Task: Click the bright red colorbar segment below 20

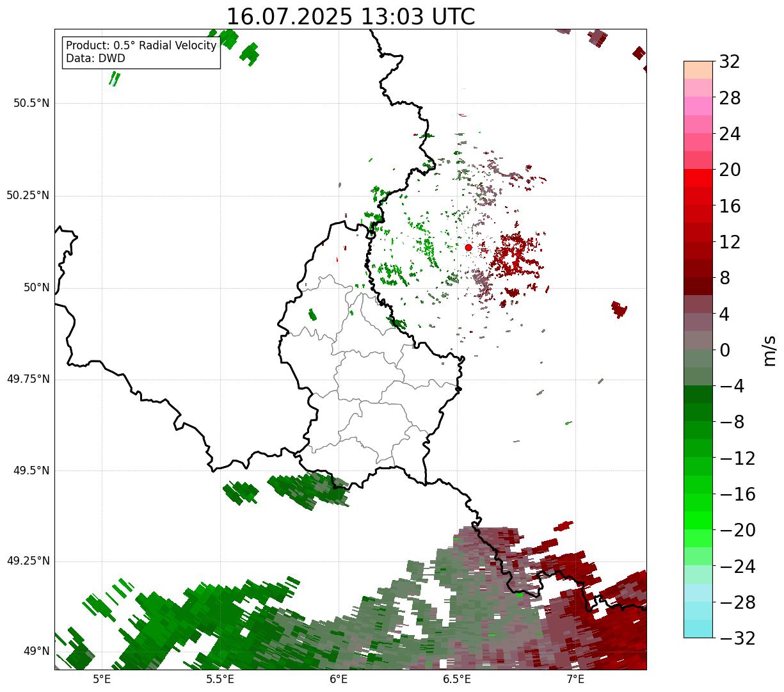Action: click(698, 178)
